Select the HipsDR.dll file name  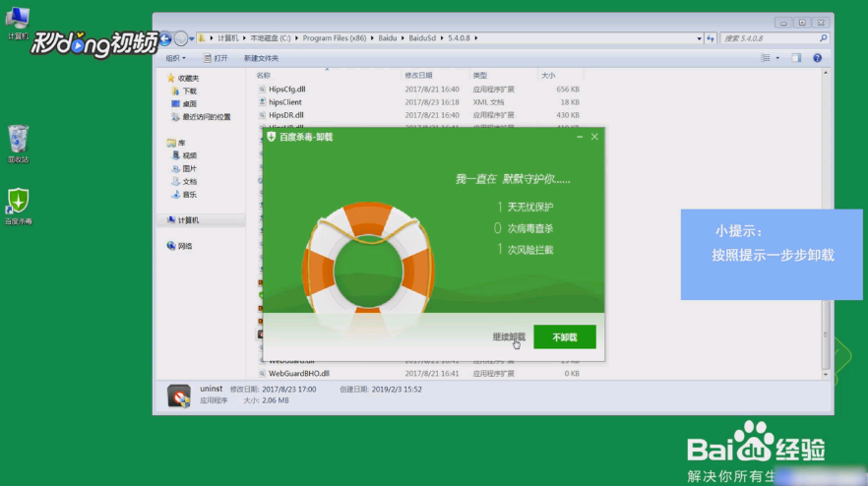coord(285,115)
